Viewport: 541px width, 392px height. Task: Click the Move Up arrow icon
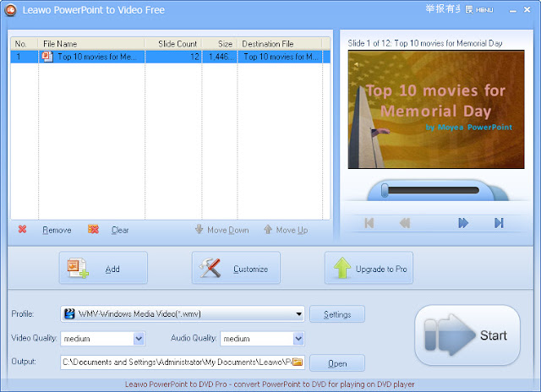click(268, 229)
